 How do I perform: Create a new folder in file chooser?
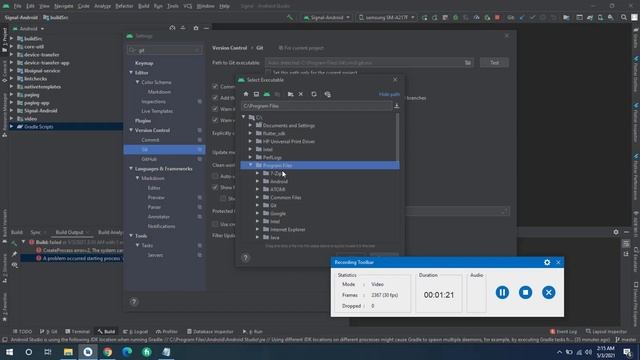290,94
